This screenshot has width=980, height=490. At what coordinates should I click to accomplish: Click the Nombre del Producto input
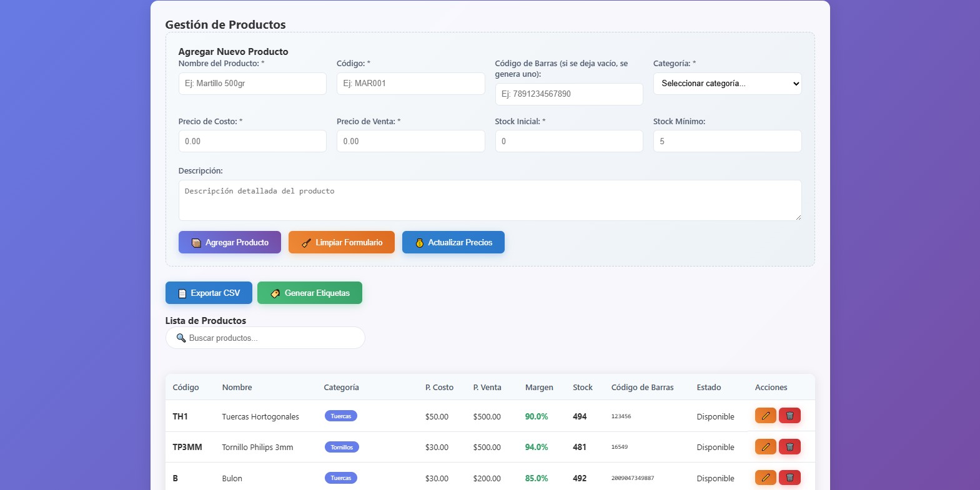click(252, 84)
